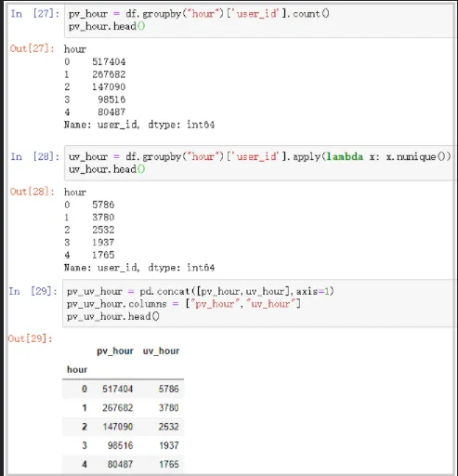The image size is (458, 476).
Task: Click value 517404 in Out[27] output
Action: click(x=109, y=61)
